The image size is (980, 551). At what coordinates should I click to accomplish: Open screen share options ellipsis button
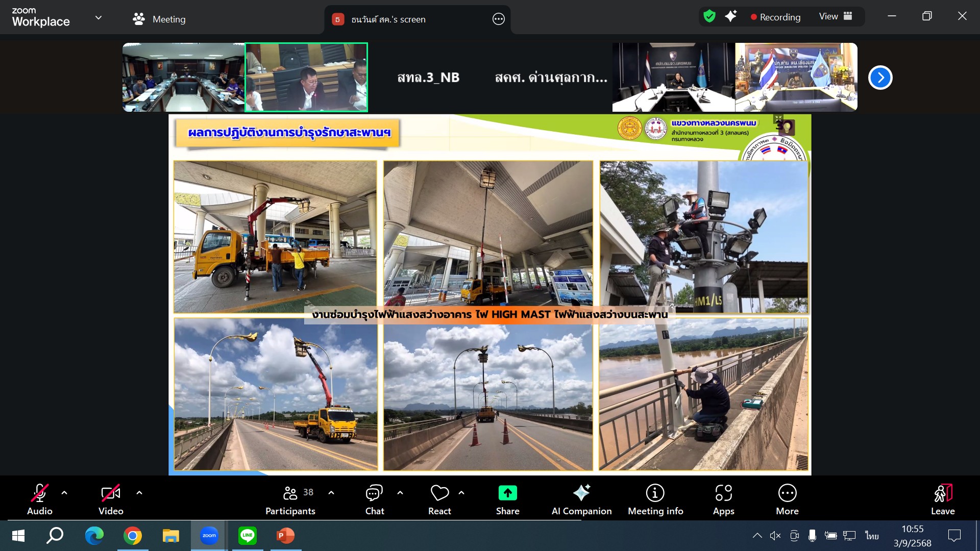[x=498, y=19]
